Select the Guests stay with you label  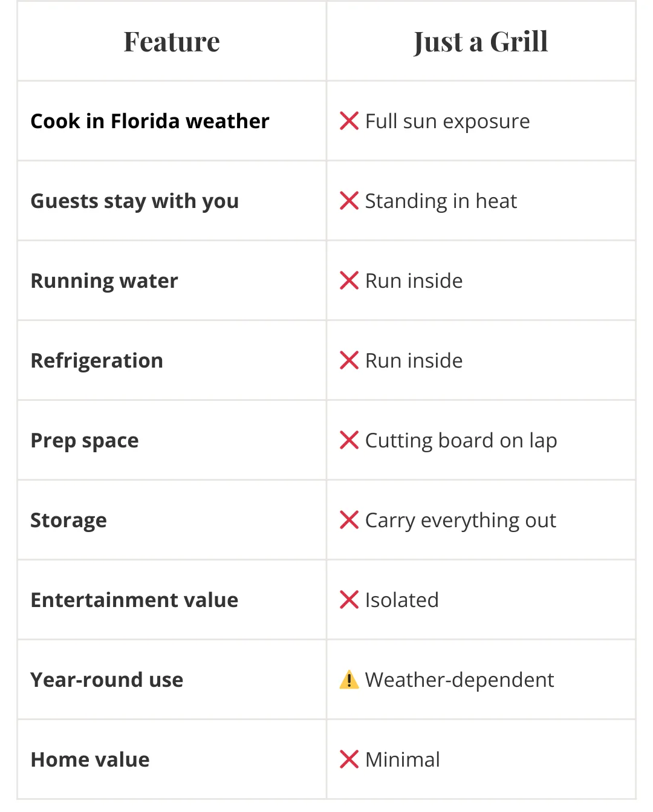click(x=135, y=201)
